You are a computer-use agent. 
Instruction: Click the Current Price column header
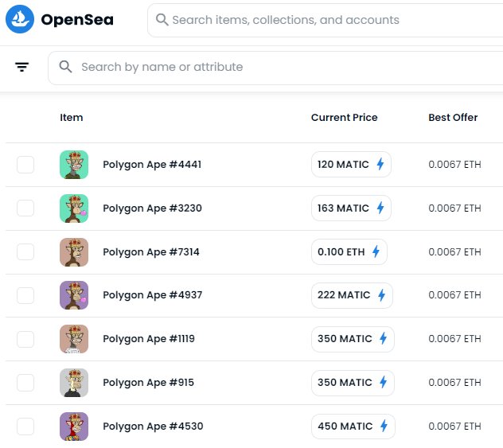click(x=344, y=118)
